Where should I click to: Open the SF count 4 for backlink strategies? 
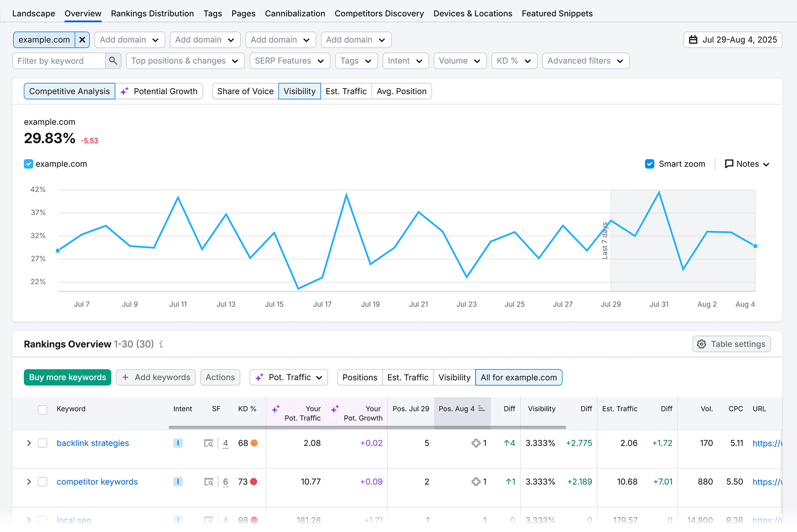(x=226, y=443)
